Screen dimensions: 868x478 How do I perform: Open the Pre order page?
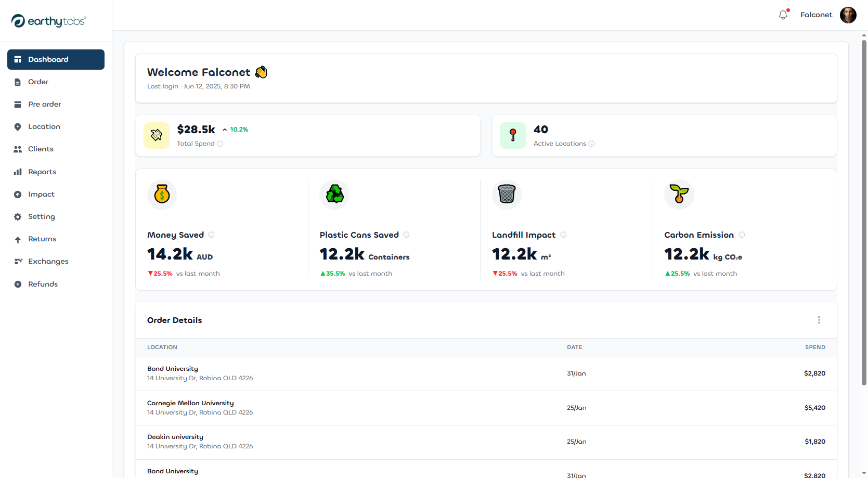tap(43, 104)
